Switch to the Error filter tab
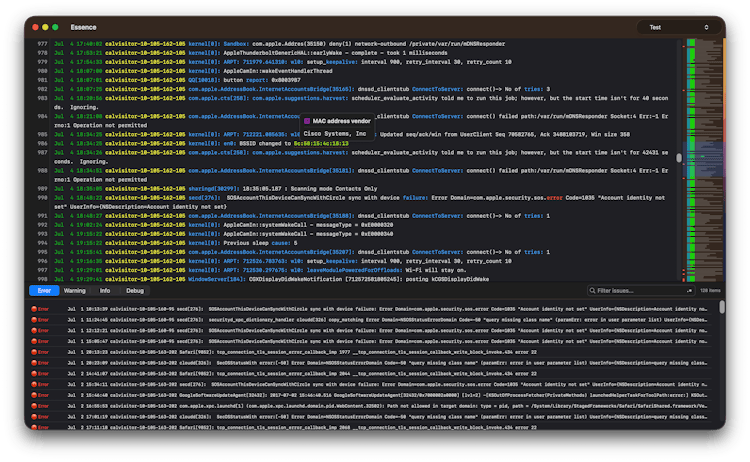Image resolution: width=750 pixels, height=462 pixels. 43,290
